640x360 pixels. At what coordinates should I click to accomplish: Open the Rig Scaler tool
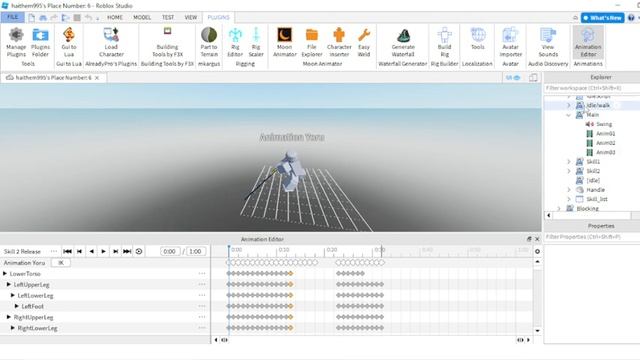click(256, 42)
